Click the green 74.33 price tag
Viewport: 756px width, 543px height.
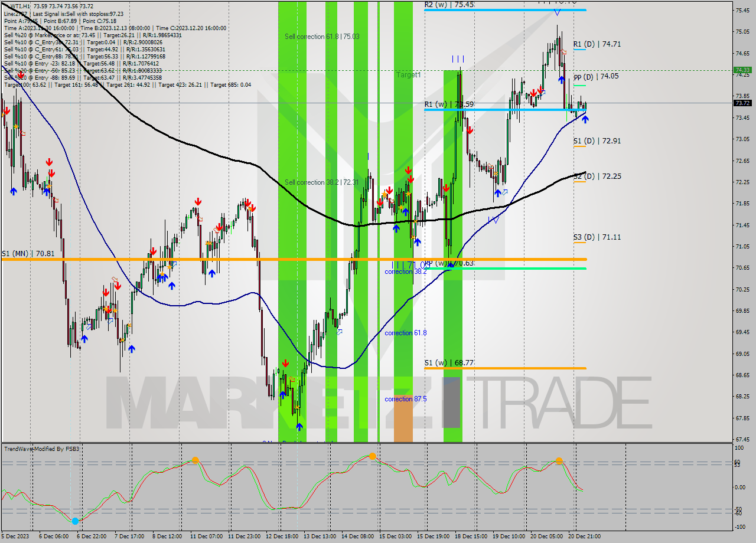tap(742, 70)
